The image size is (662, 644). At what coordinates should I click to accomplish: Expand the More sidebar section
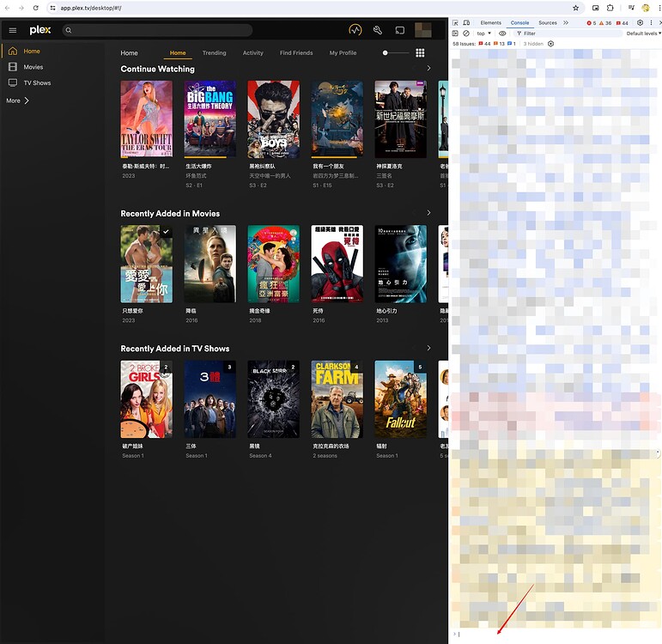coord(18,100)
